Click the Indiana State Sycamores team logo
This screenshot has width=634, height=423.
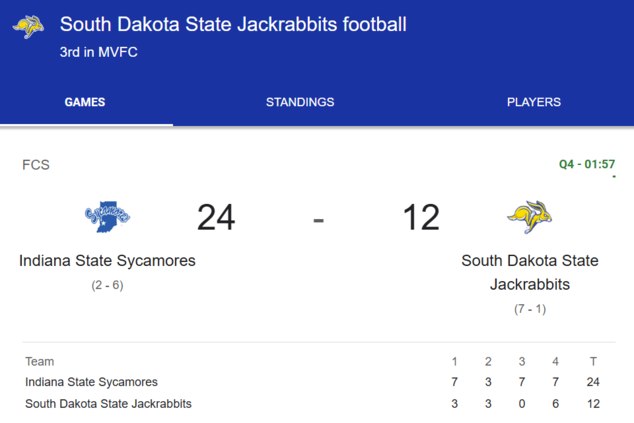(x=107, y=216)
